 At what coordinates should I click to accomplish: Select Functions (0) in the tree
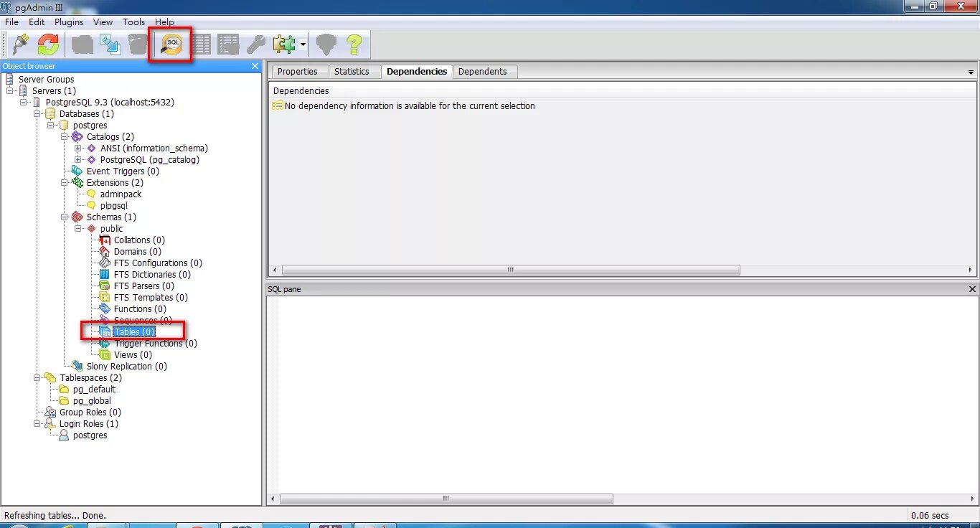pyautogui.click(x=140, y=309)
